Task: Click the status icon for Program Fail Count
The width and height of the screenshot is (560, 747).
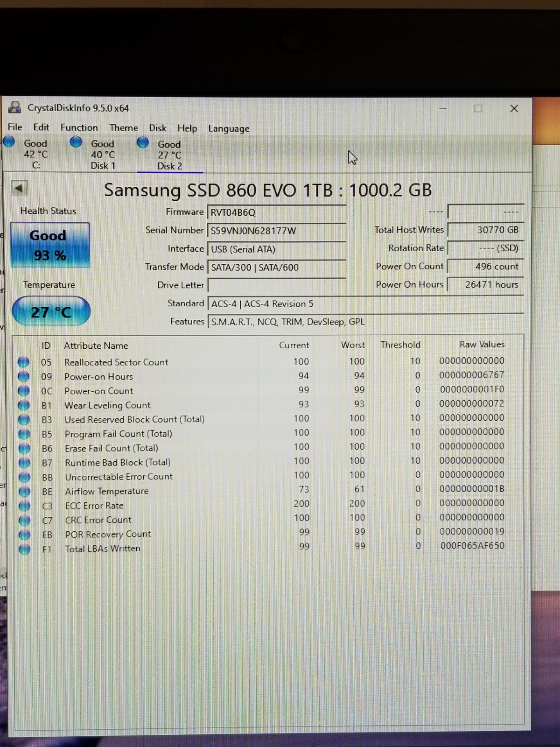Action: pos(24,434)
